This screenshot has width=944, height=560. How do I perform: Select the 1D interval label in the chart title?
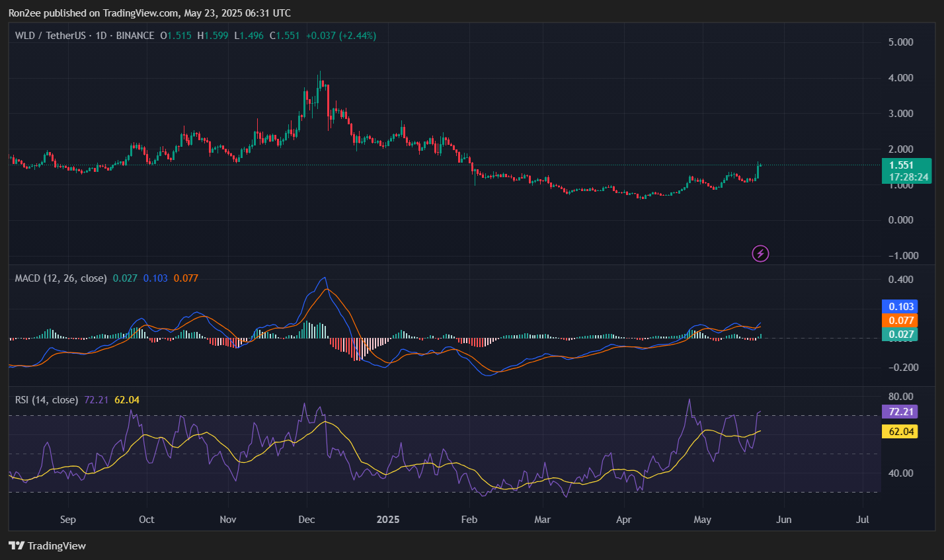click(x=102, y=36)
